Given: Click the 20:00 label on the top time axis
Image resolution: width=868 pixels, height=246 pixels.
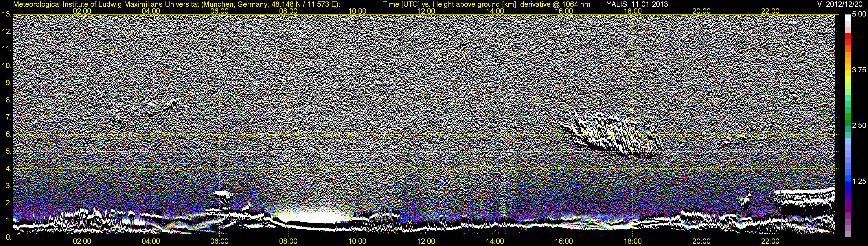Looking at the screenshot, I should (x=702, y=11).
